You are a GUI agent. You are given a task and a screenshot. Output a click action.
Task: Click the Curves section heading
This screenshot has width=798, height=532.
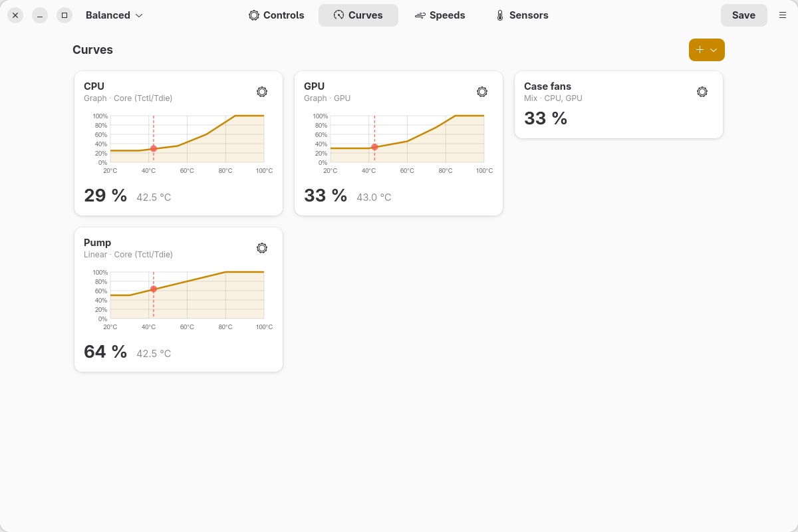92,50
